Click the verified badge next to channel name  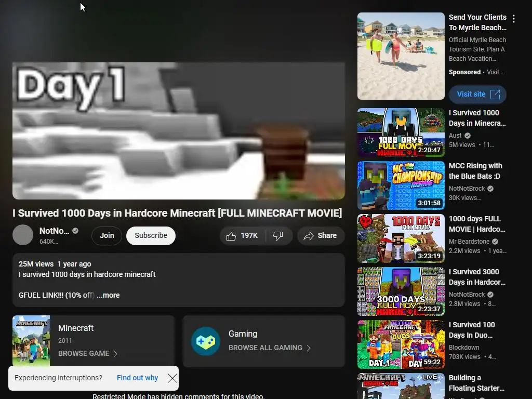(75, 231)
